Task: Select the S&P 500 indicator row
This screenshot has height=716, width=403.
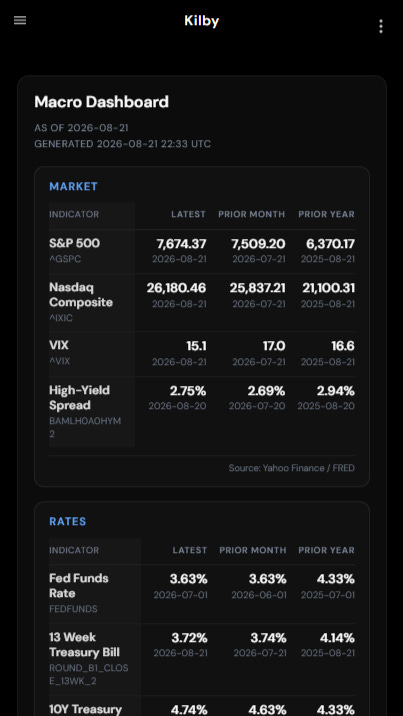Action: [202, 251]
